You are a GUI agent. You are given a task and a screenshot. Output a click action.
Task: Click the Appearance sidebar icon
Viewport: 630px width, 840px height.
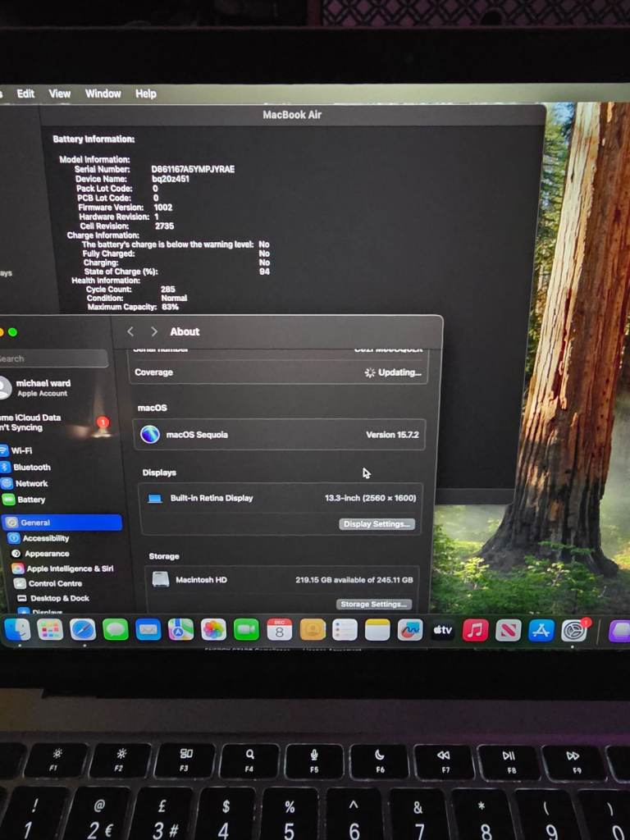coord(16,554)
